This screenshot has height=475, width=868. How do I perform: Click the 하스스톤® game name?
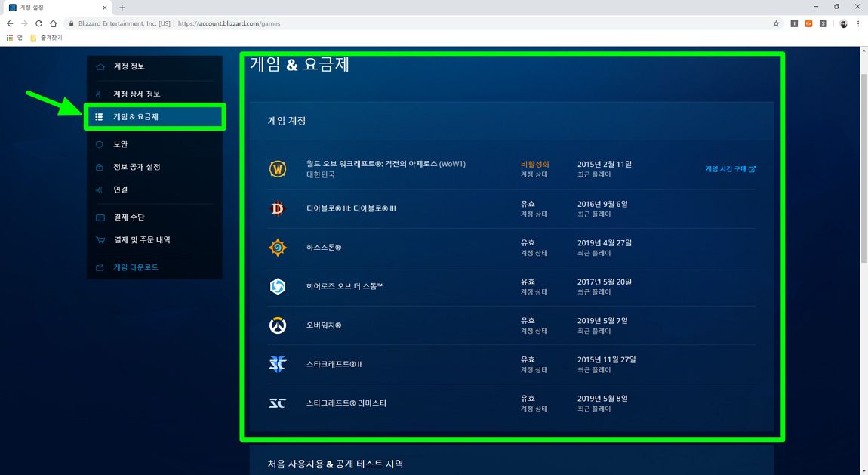click(x=324, y=248)
